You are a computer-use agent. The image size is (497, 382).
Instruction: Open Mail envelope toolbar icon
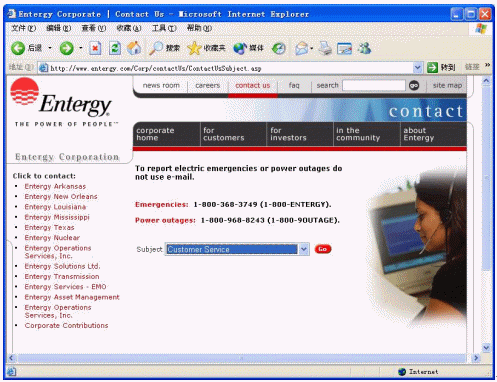coord(302,49)
